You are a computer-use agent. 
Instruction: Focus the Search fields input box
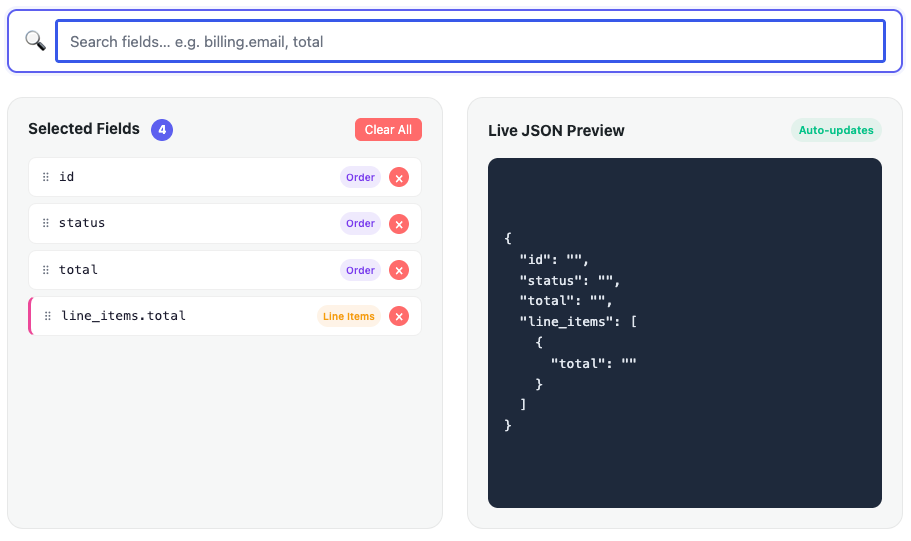click(x=470, y=41)
